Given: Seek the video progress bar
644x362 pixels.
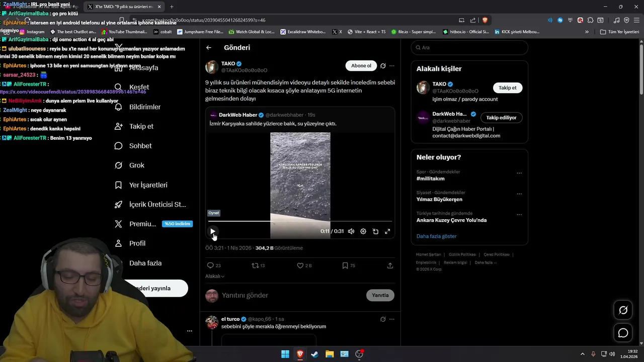Looking at the screenshot, I should click(x=300, y=221).
